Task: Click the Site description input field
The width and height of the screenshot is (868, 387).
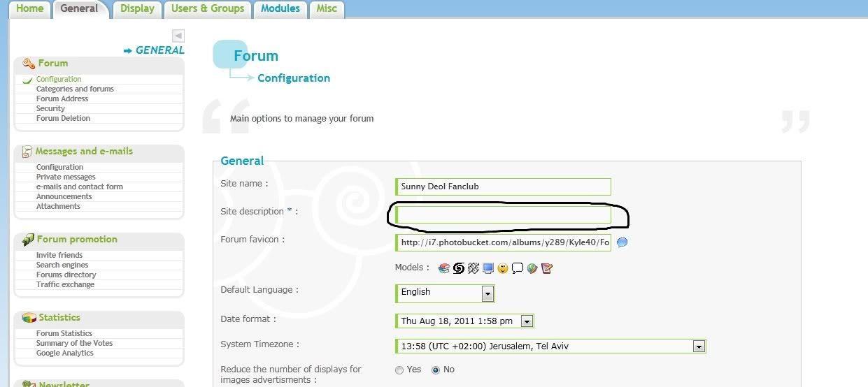Action: (503, 215)
